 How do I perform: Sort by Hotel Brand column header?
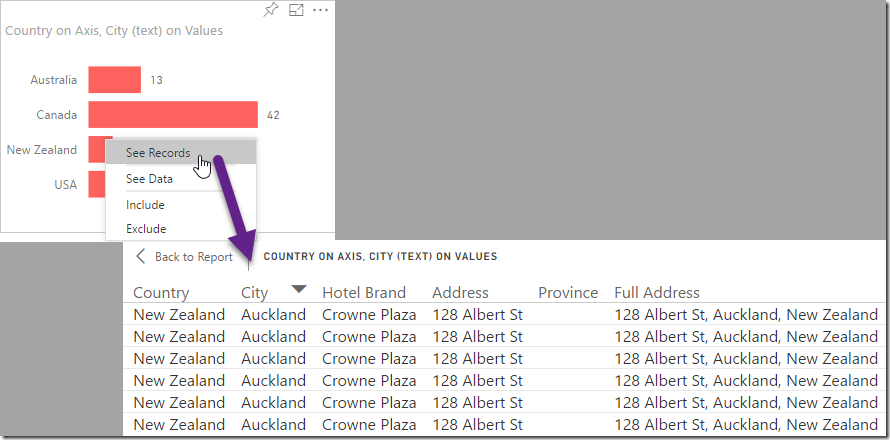(364, 293)
